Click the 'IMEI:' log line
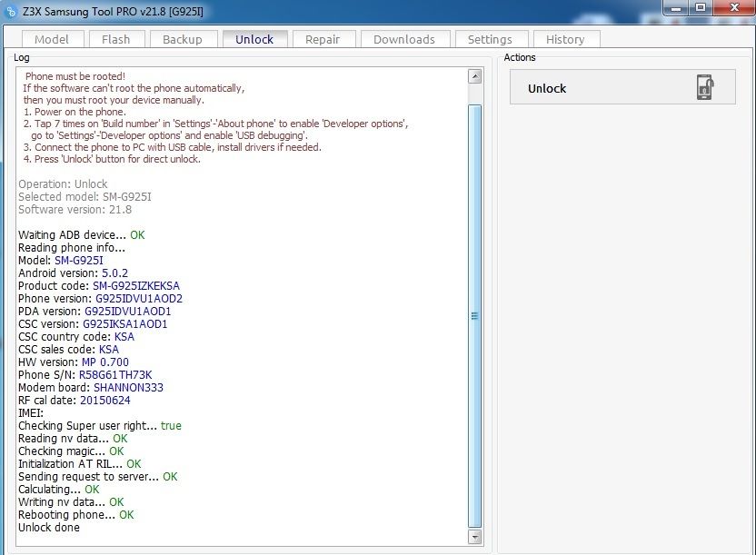The height and width of the screenshot is (555, 756). [x=31, y=413]
